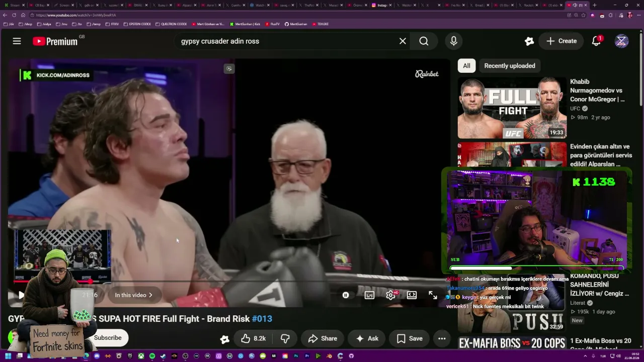Open player settings gear

click(390, 295)
